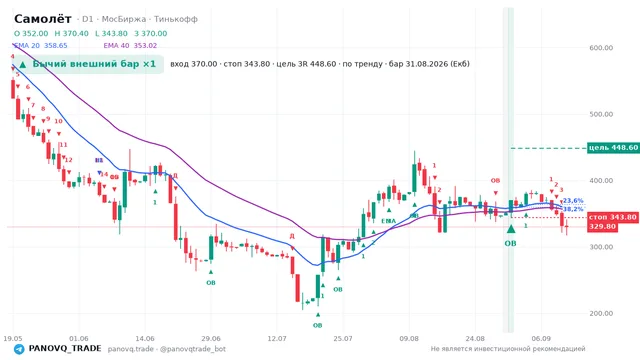Select the L 343.80 low value
The image size is (640, 360).
(x=111, y=33)
